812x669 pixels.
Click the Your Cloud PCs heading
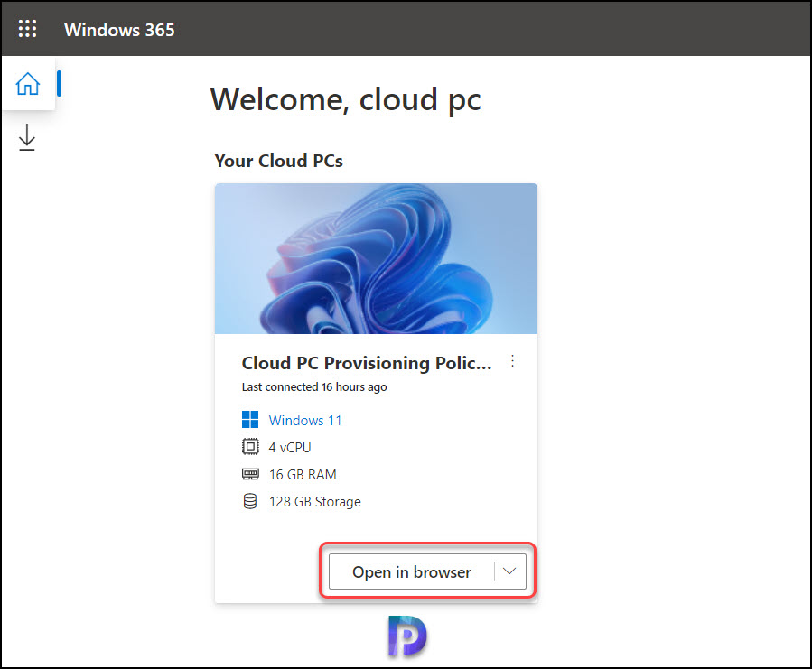pos(278,161)
